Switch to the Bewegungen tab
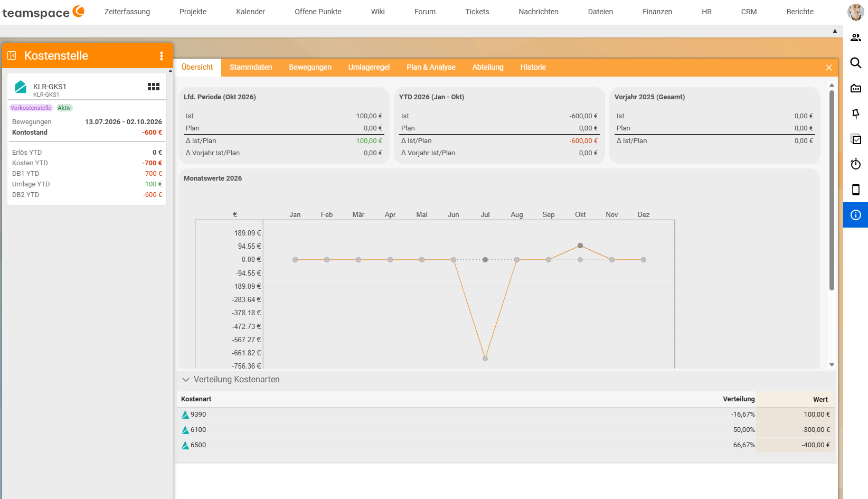The image size is (868, 499). click(x=310, y=67)
